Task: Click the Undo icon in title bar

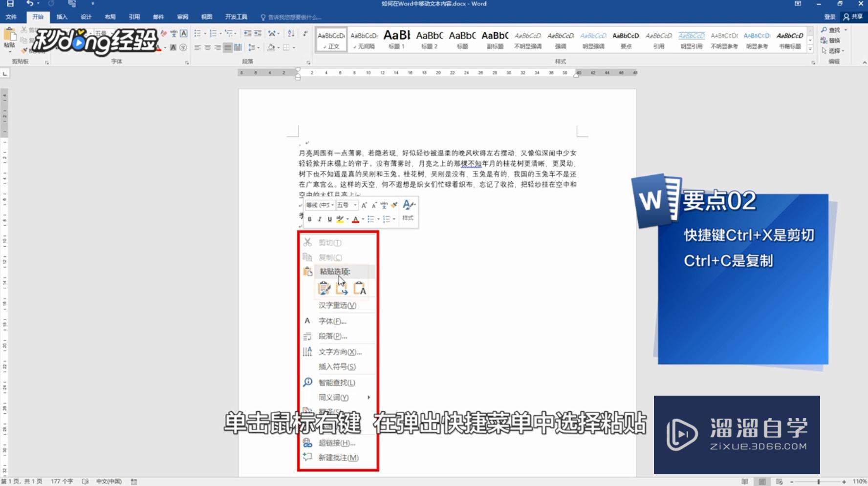Action: [x=30, y=3]
